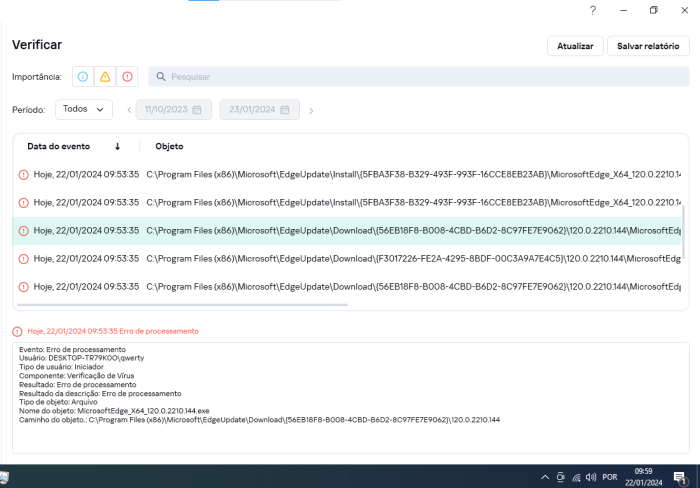Open the network icon in system tray
The height and width of the screenshot is (488, 700).
576,478
